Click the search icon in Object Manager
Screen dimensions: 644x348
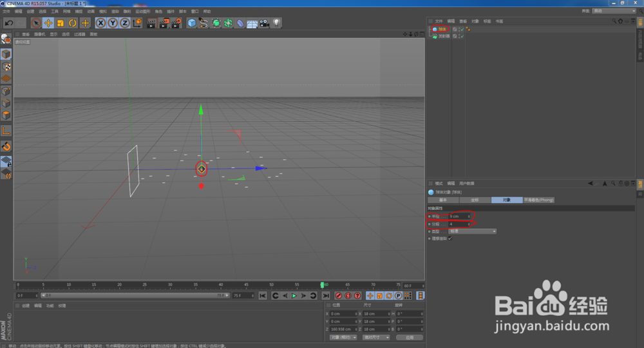click(x=614, y=21)
